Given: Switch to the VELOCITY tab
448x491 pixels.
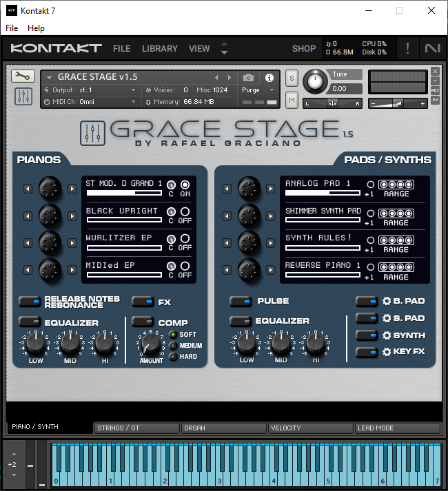Looking at the screenshot, I should [311, 428].
